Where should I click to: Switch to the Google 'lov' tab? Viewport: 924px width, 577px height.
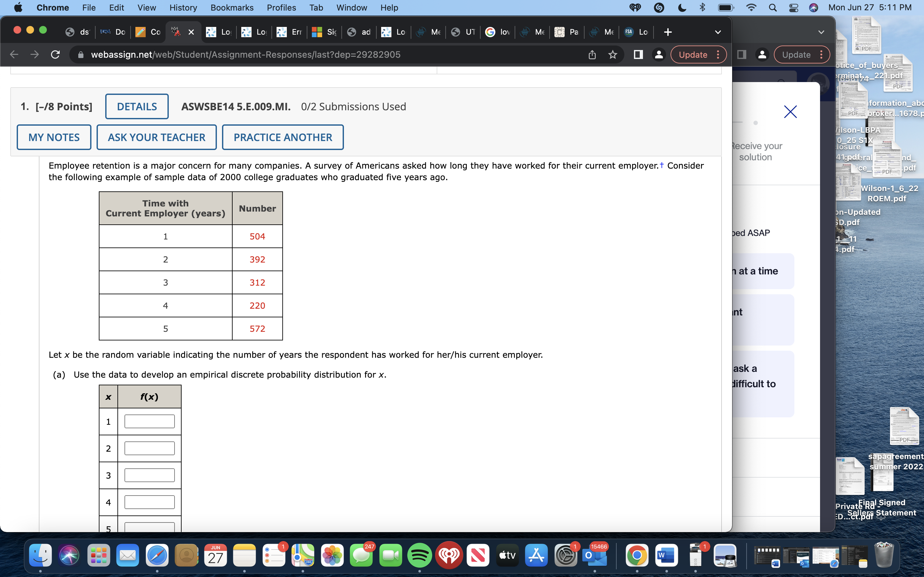pos(498,32)
